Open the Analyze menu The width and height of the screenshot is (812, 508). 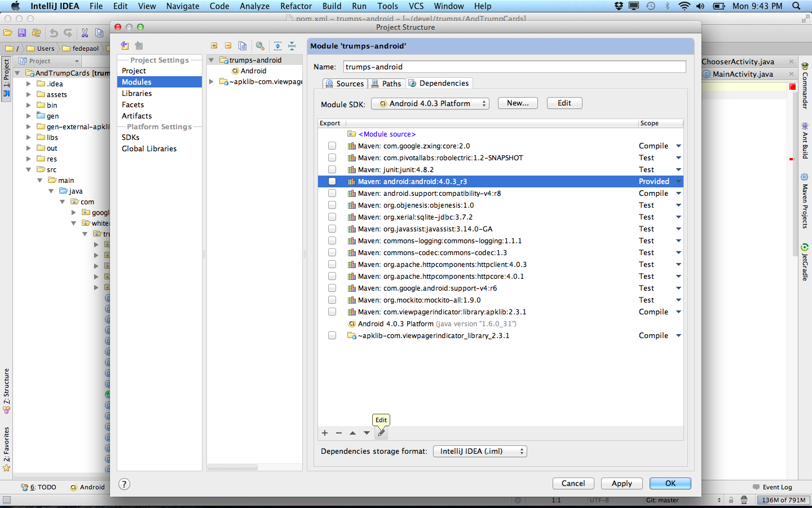[255, 6]
